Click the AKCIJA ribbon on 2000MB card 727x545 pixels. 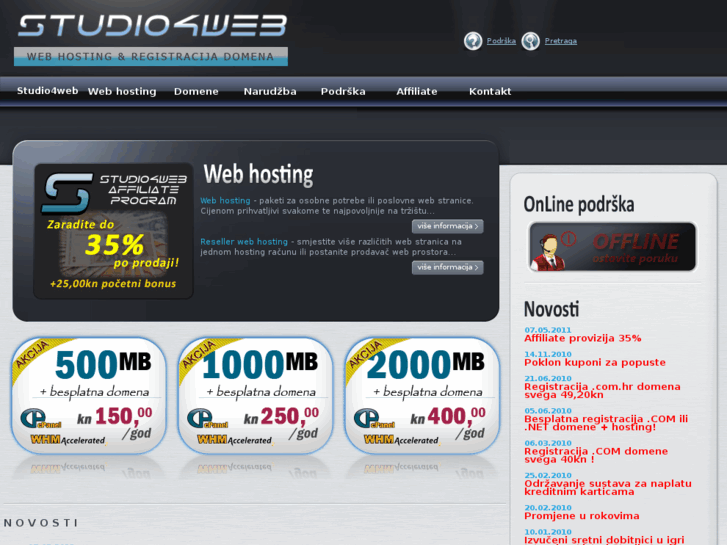[365, 355]
